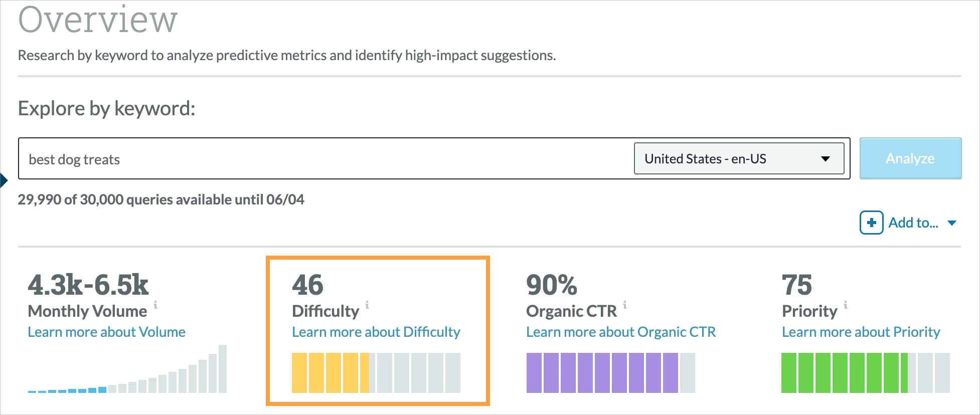Click the Analyze magnifier-style button area
980x415 pixels.
click(910, 158)
